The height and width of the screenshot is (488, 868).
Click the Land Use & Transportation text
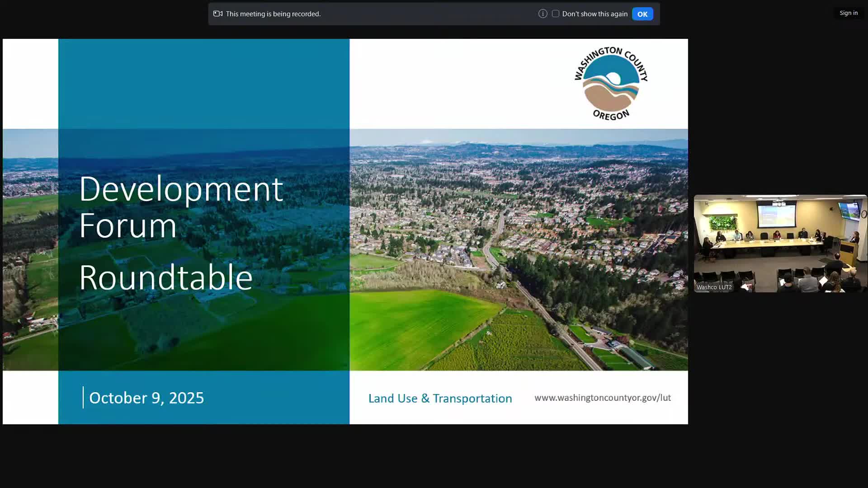pyautogui.click(x=440, y=398)
